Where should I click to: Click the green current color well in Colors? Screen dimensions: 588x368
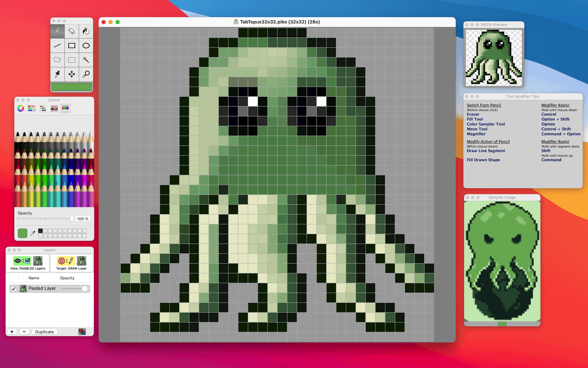point(22,233)
